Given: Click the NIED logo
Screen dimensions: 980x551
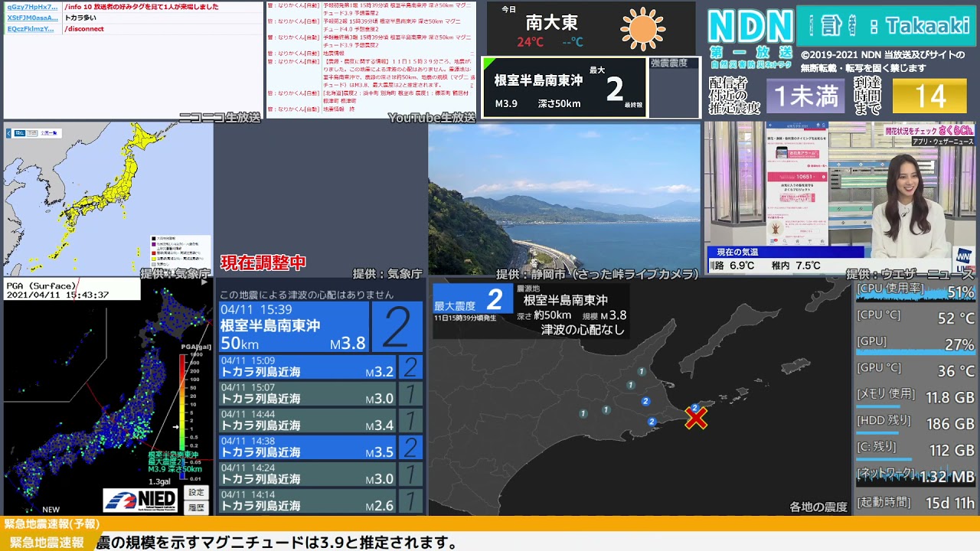Looking at the screenshot, I should coord(140,500).
